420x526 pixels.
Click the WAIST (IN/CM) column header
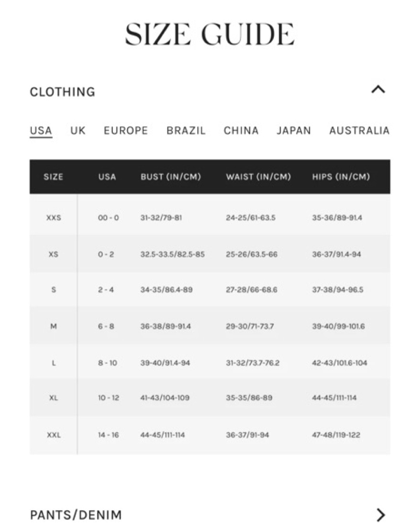(258, 177)
